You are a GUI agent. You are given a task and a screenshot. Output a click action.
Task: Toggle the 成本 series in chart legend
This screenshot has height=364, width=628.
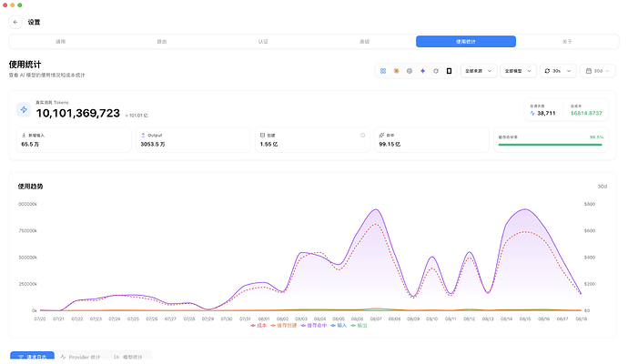point(258,326)
